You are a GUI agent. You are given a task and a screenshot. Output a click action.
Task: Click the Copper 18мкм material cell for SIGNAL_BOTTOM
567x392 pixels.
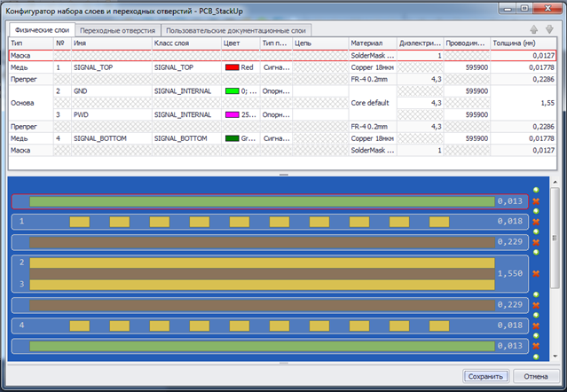372,138
